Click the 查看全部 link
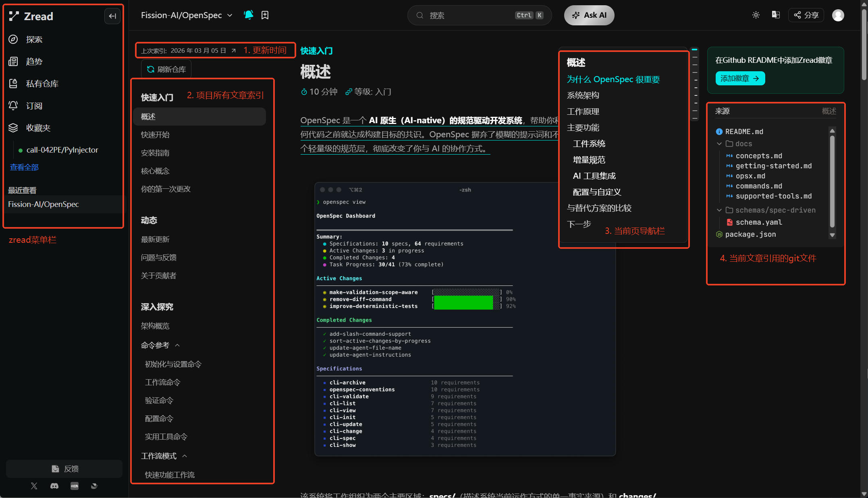Image resolution: width=868 pixels, height=498 pixels. [x=24, y=167]
